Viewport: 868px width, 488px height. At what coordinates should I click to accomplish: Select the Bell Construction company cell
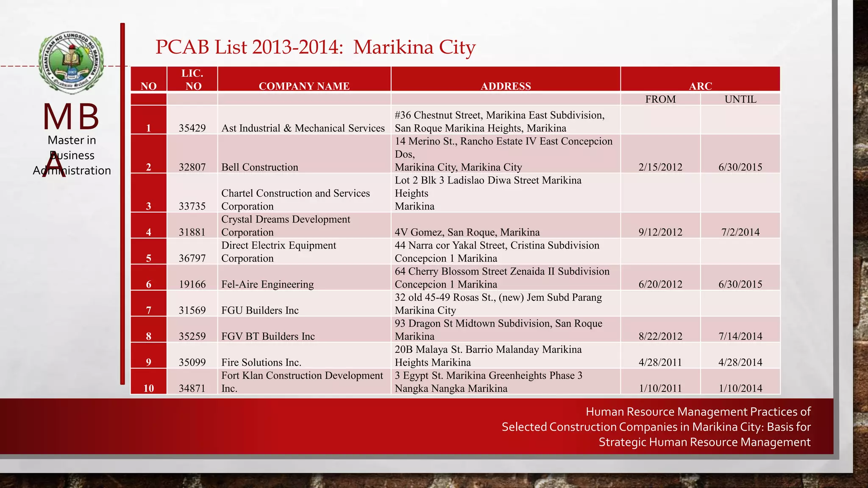pyautogui.click(x=260, y=167)
